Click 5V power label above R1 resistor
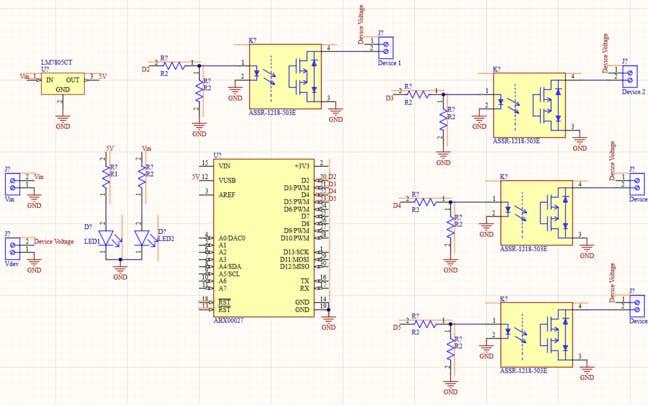This screenshot has height=405, width=648. point(110,148)
